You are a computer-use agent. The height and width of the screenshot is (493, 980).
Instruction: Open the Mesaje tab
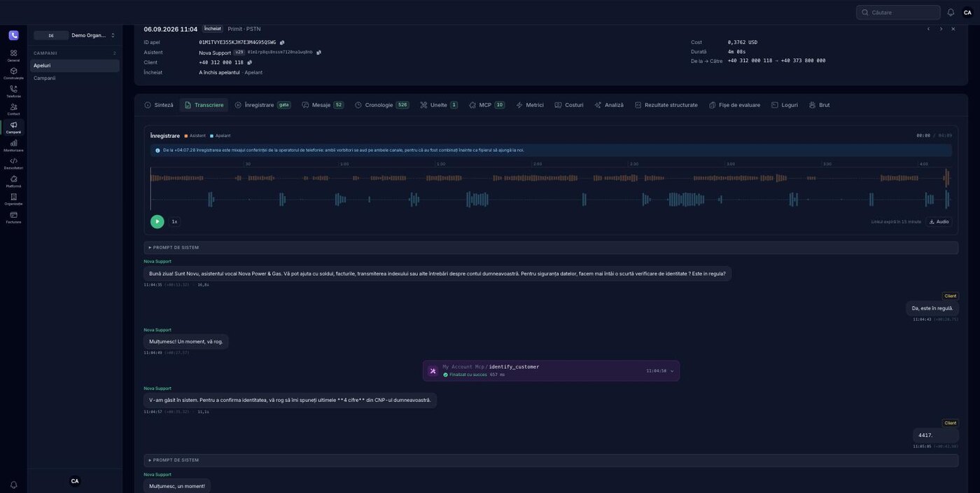click(323, 105)
